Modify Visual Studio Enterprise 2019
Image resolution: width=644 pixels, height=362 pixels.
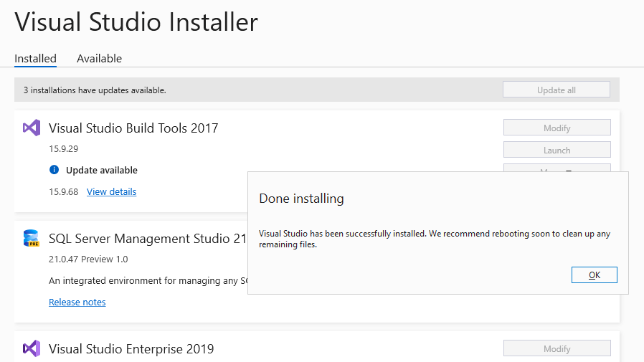(557, 348)
